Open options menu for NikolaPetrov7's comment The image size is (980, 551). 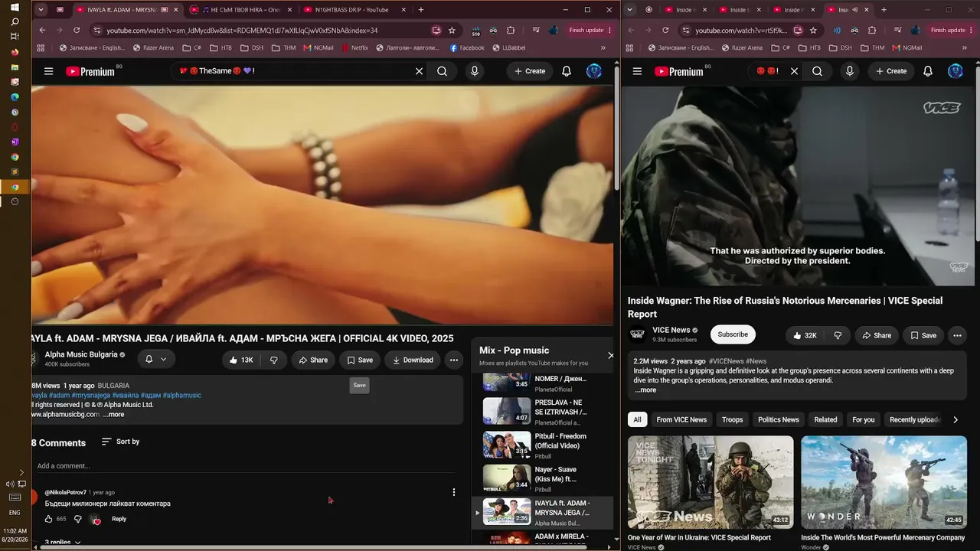[x=454, y=492]
